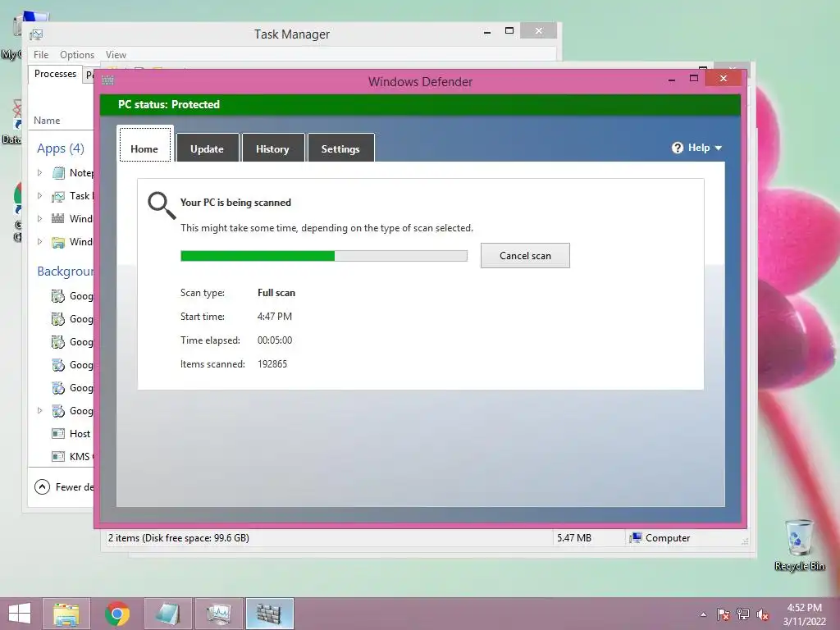Click items scanned count 192865
The height and width of the screenshot is (630, 840).
point(272,363)
